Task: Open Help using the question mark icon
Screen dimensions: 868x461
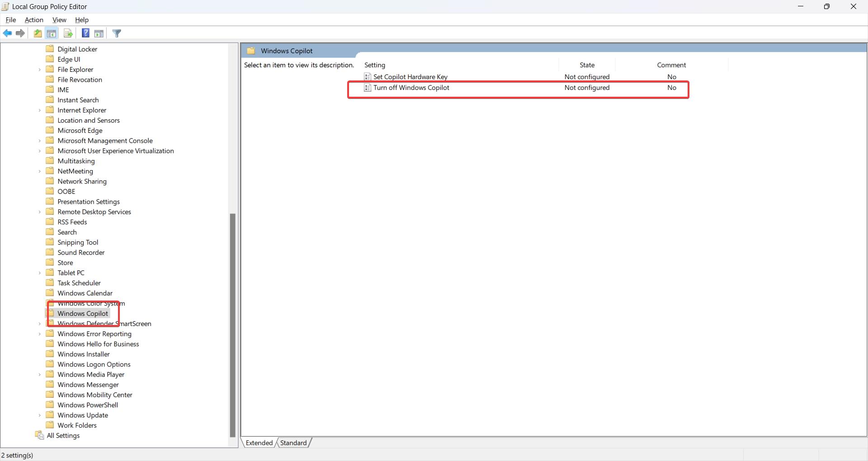Action: point(85,33)
